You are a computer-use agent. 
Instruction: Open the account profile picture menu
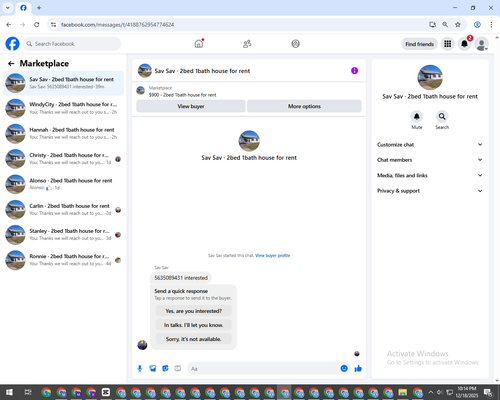click(481, 44)
